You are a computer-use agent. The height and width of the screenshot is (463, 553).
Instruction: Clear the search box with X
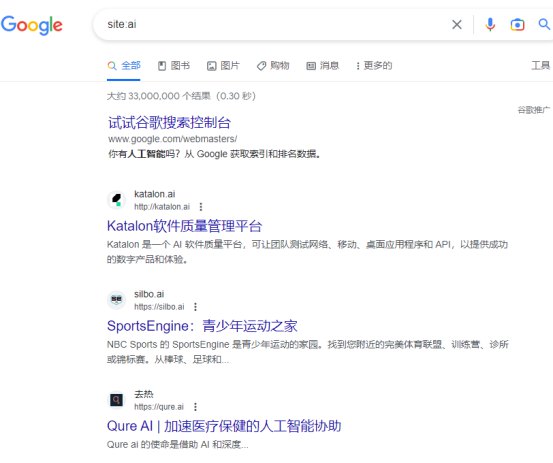(457, 25)
